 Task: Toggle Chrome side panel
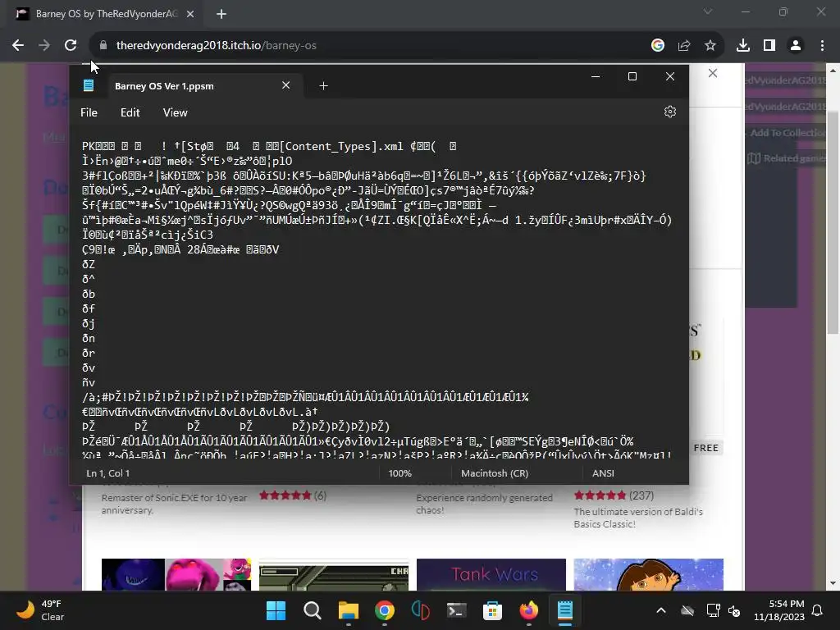tap(769, 46)
